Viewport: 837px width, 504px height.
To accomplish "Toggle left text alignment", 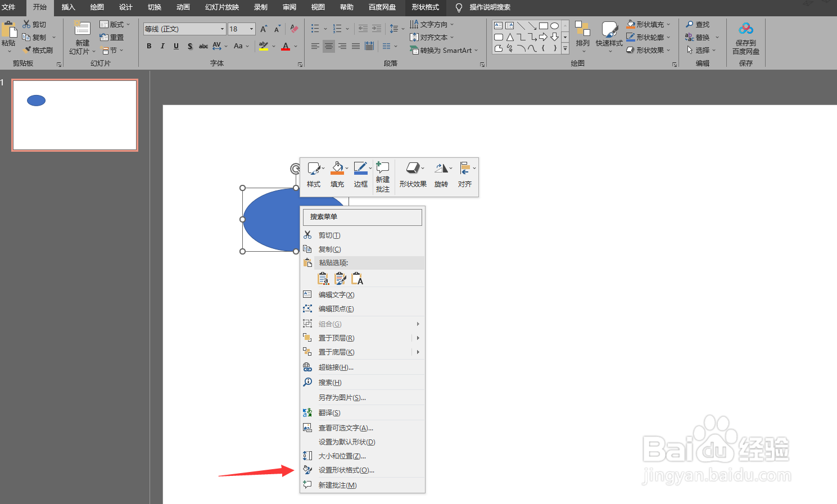I will coord(315,46).
